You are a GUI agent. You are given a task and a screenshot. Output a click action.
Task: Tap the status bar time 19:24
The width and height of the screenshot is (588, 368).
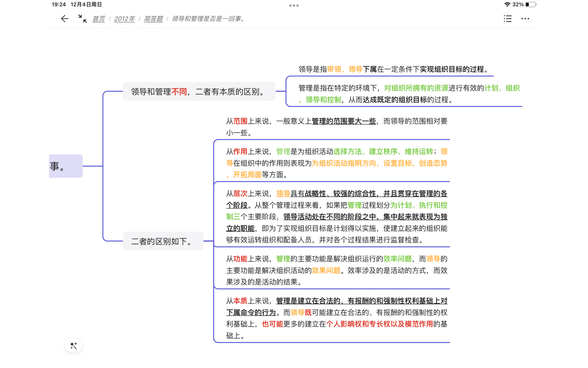point(59,5)
